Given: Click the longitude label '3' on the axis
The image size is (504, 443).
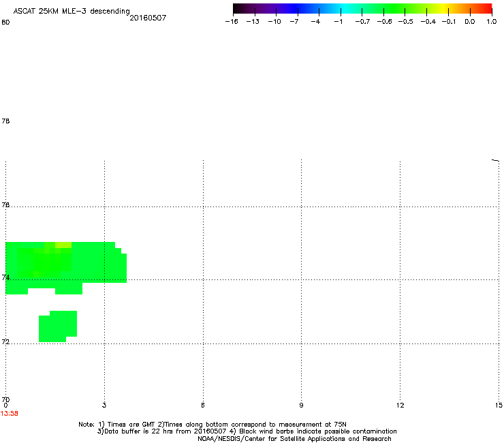Looking at the screenshot, I should click(104, 406).
